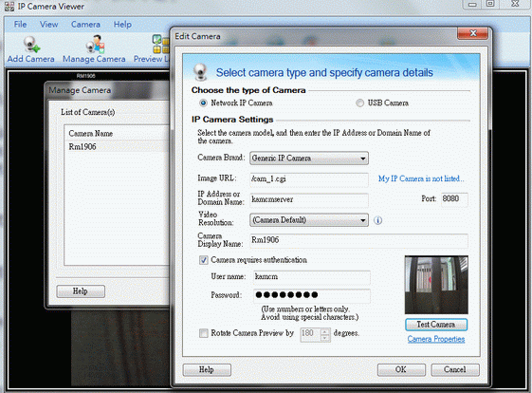Click Cancel in Edit Camera dialog

click(455, 369)
